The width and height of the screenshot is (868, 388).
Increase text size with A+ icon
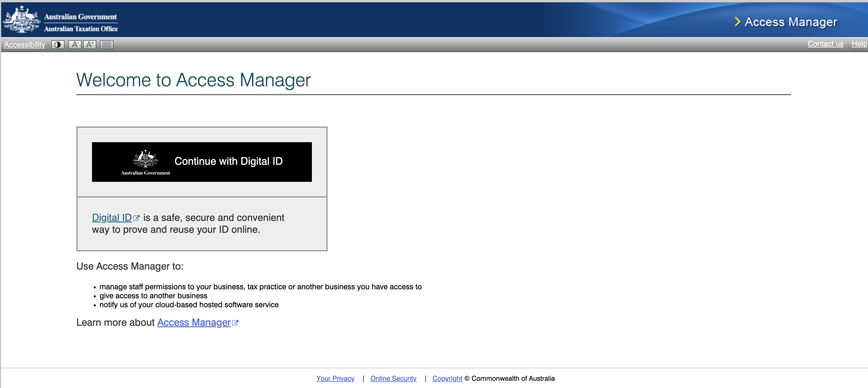click(90, 45)
